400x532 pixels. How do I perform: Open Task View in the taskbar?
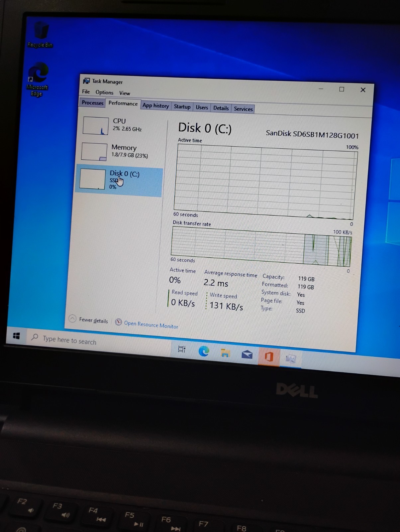182,349
